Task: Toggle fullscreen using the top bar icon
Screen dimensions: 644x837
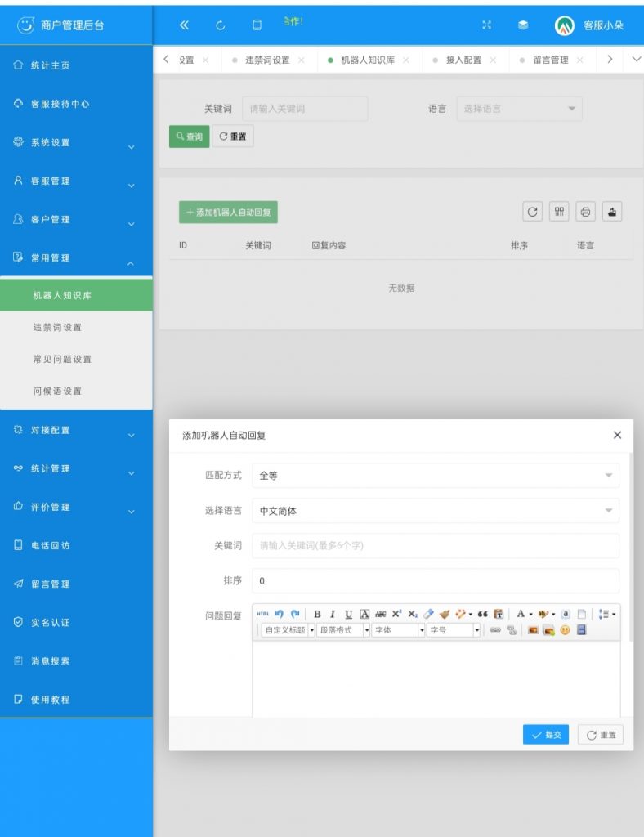Action: [x=487, y=25]
